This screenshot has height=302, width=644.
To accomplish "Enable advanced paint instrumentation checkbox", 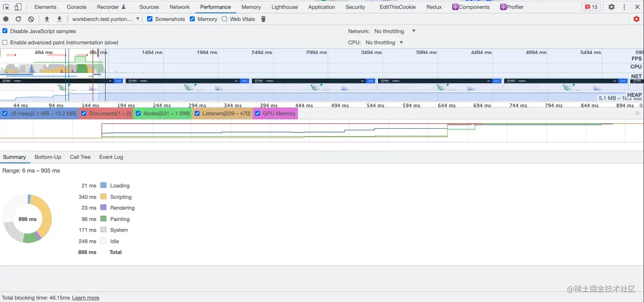I will pyautogui.click(x=5, y=43).
